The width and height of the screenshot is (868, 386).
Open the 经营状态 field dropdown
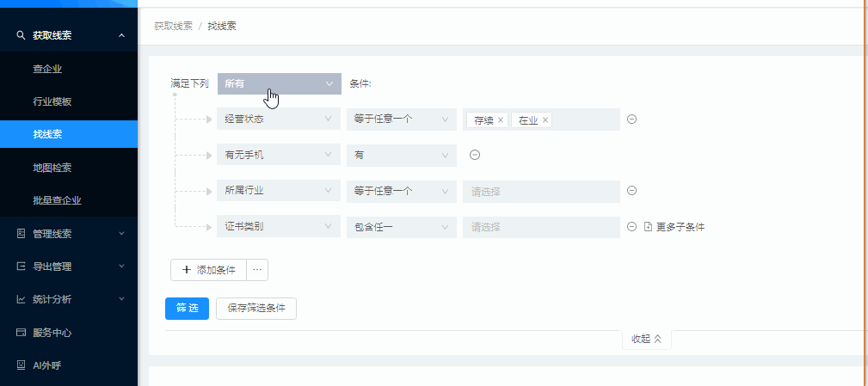tap(279, 119)
